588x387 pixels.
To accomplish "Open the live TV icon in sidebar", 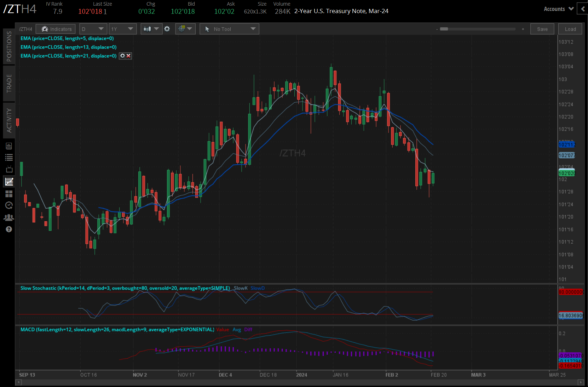I will click(9, 170).
